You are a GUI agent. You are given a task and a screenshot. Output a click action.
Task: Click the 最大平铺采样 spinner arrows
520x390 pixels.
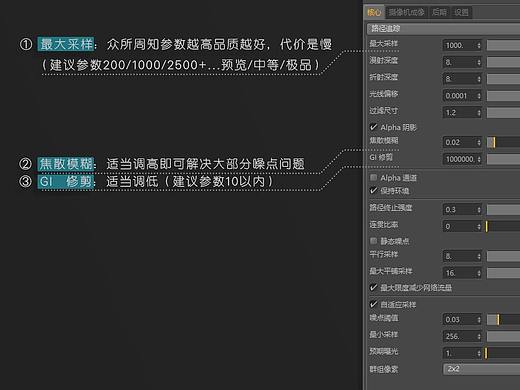pyautogui.click(x=479, y=273)
